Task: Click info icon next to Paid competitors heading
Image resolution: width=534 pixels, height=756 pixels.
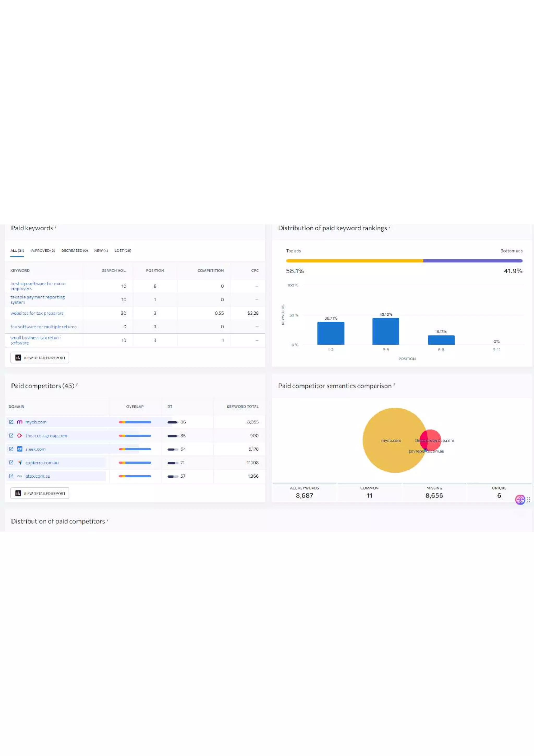Action: [77, 384]
